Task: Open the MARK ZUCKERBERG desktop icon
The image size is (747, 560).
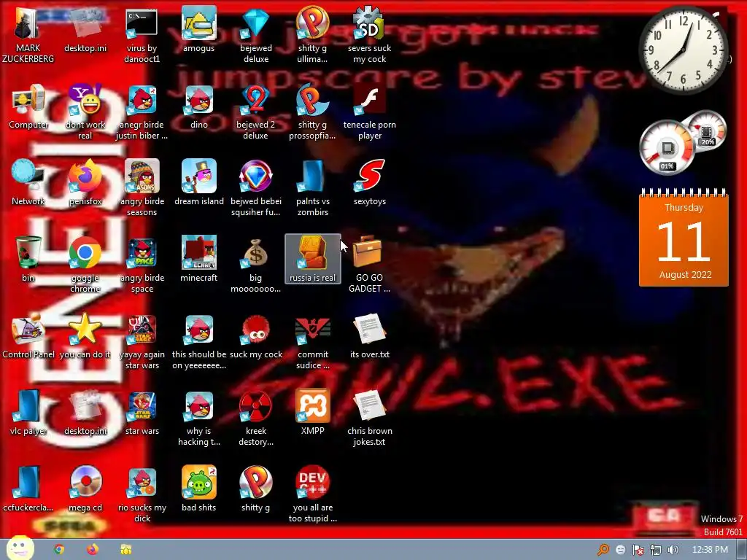Action: pos(28,35)
